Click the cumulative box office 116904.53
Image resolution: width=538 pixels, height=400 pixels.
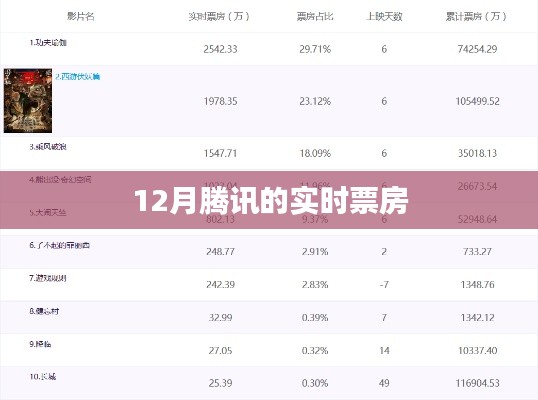coord(477,383)
